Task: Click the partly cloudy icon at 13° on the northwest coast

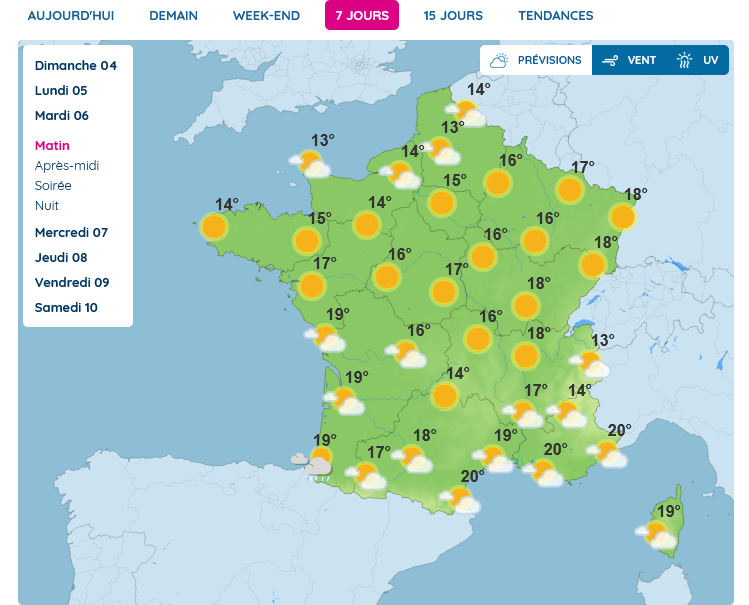Action: pyautogui.click(x=311, y=163)
